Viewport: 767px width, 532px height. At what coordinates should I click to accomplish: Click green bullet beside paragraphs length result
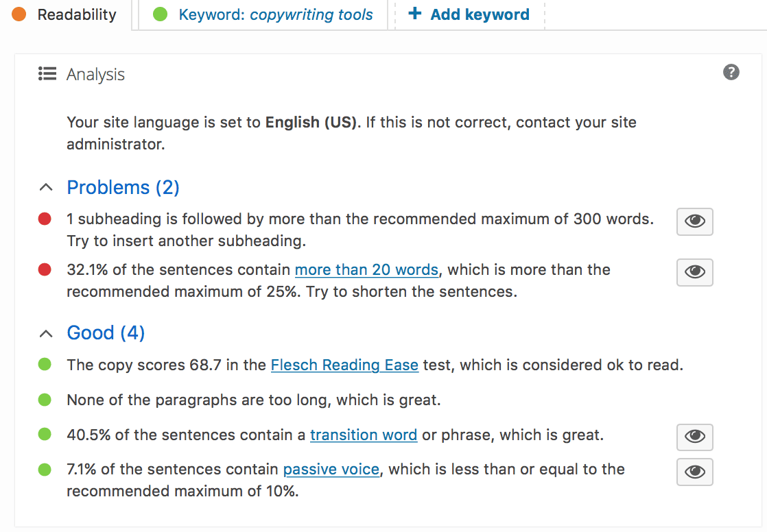click(45, 400)
